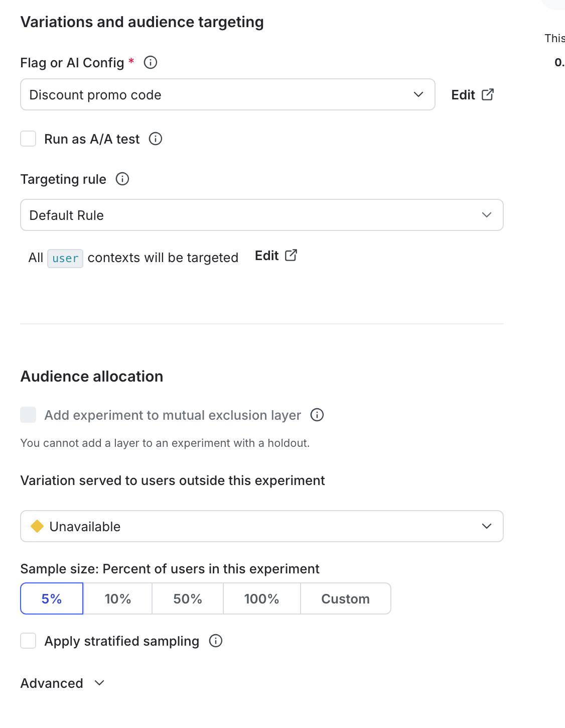The height and width of the screenshot is (728, 565).
Task: Open the Flag or AI Config info tooltip
Action: coord(150,62)
